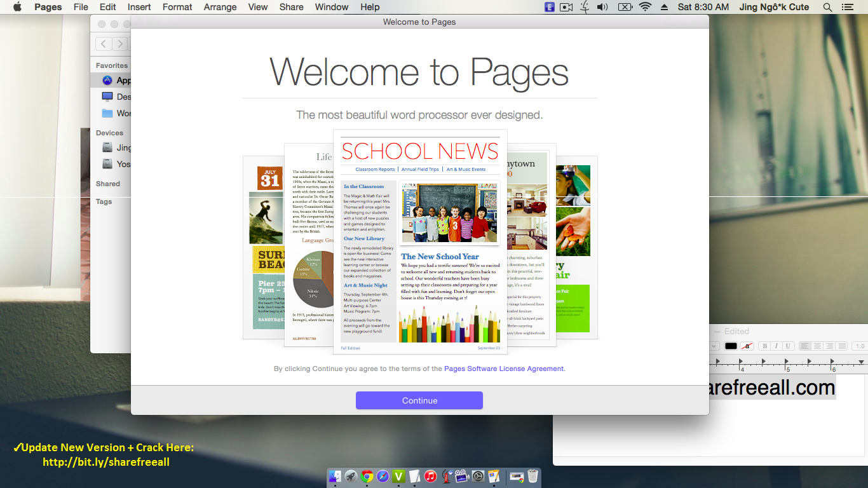This screenshot has height=488, width=868.
Task: Open System Preferences from the Dock
Action: [x=478, y=476]
